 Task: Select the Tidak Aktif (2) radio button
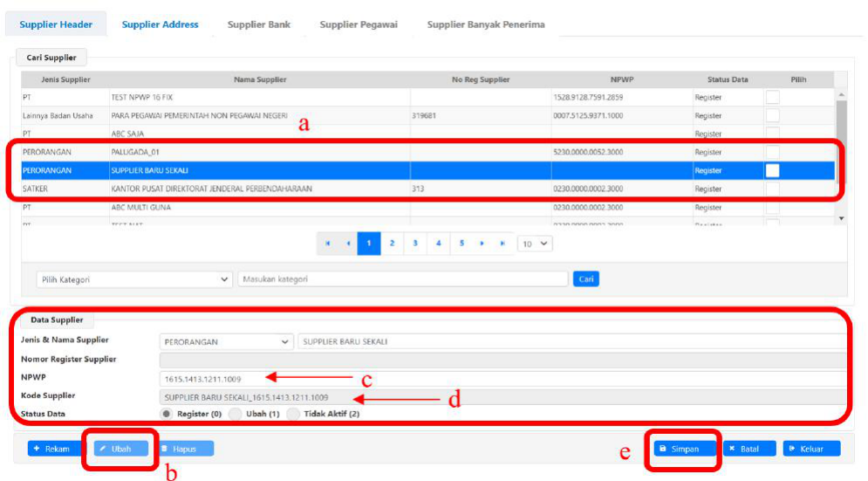coord(293,413)
